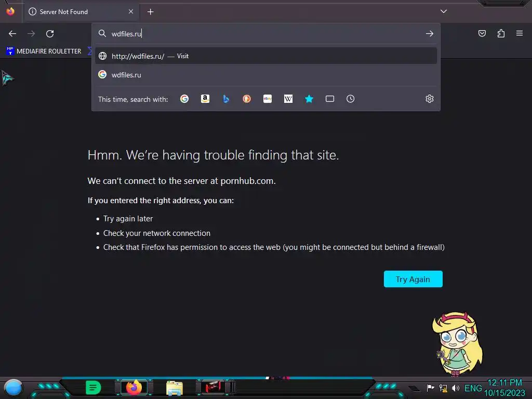Open the Firefox application menu
Image resolution: width=532 pixels, height=399 pixels.
click(520, 33)
